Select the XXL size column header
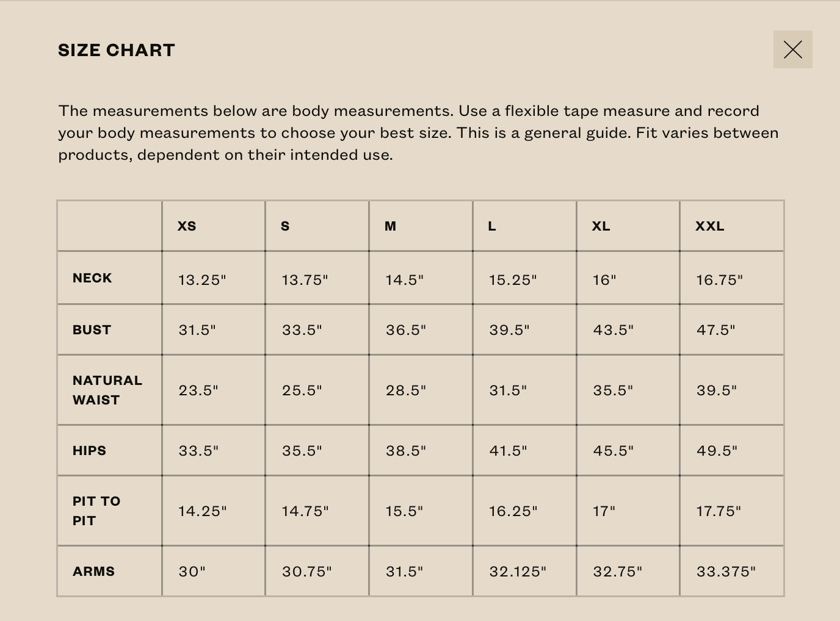The image size is (840, 621). click(x=709, y=226)
